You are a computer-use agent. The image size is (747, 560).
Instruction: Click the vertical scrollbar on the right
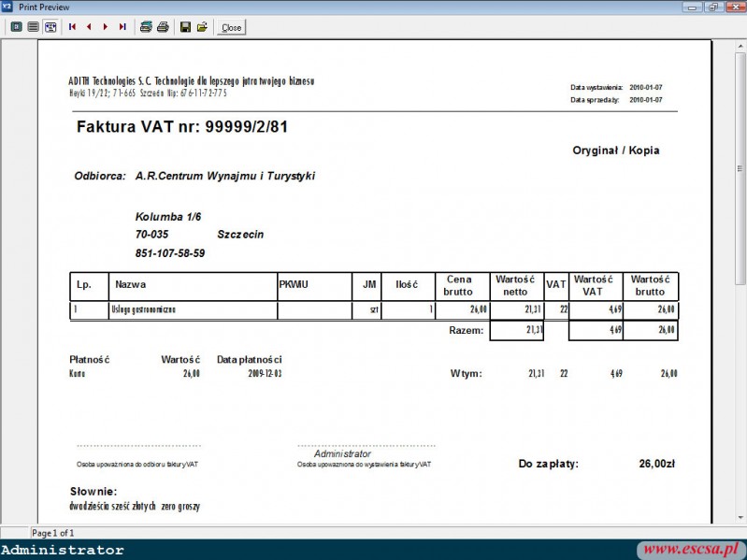(x=740, y=280)
